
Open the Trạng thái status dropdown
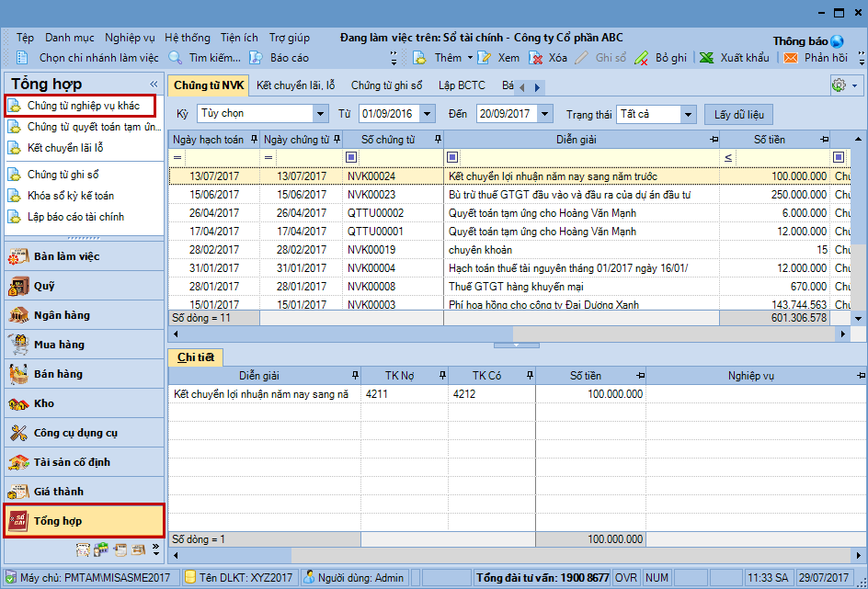pyautogui.click(x=688, y=114)
